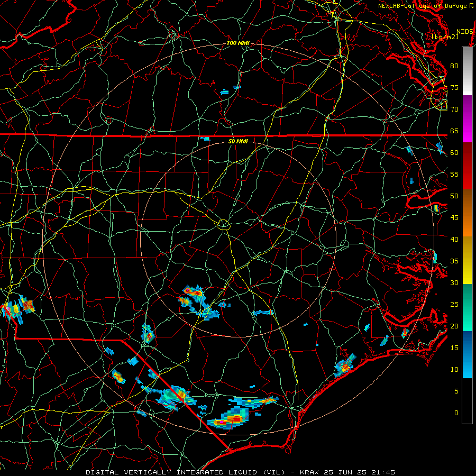This screenshot has height=476, width=476.
Task: Click the white segment of the color bar
Action: click(467, 71)
